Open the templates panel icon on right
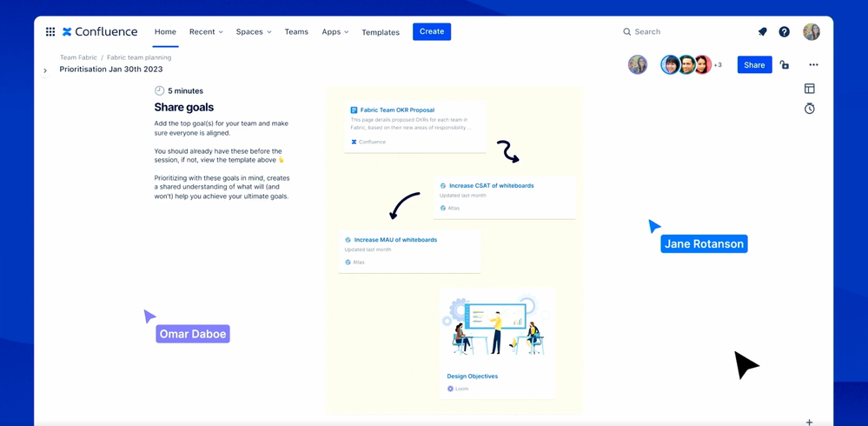This screenshot has height=426, width=868. (x=809, y=89)
